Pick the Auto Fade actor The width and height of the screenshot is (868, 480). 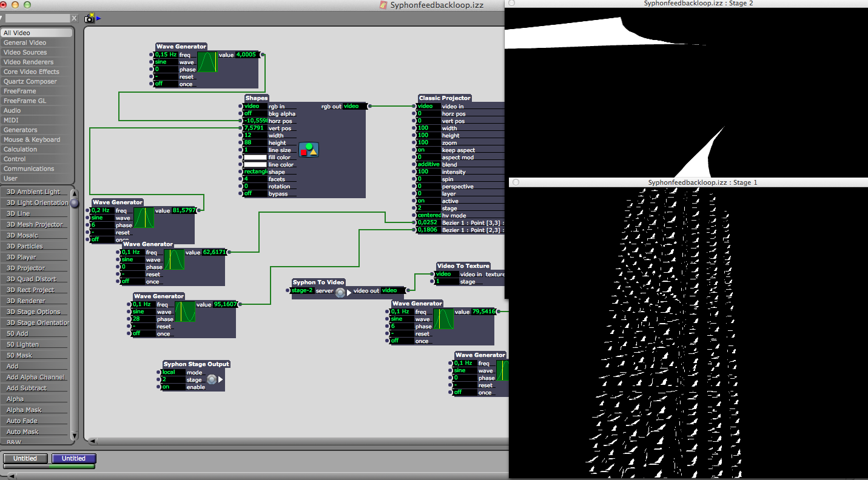coord(35,421)
